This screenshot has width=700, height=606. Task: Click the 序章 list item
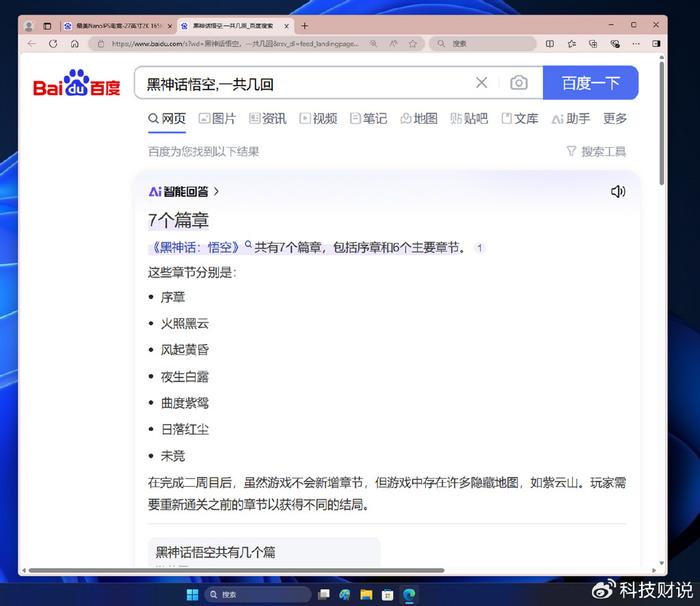(x=173, y=297)
